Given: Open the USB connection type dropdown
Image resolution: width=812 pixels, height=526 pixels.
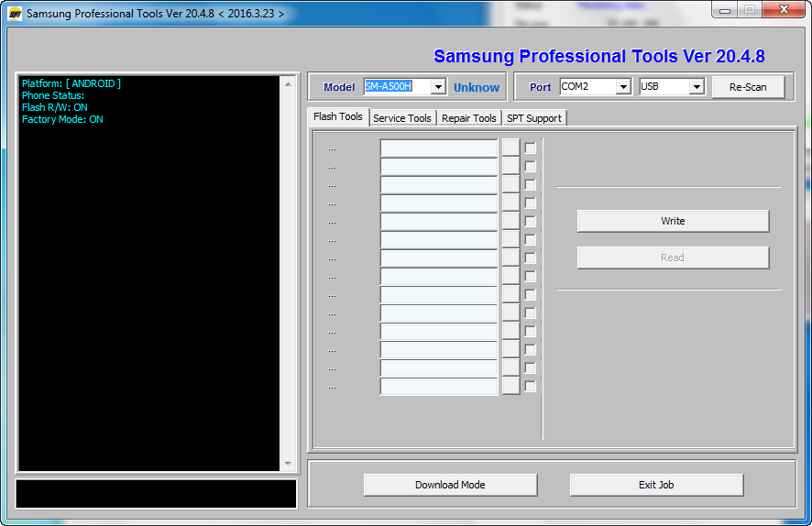Looking at the screenshot, I should [x=697, y=86].
